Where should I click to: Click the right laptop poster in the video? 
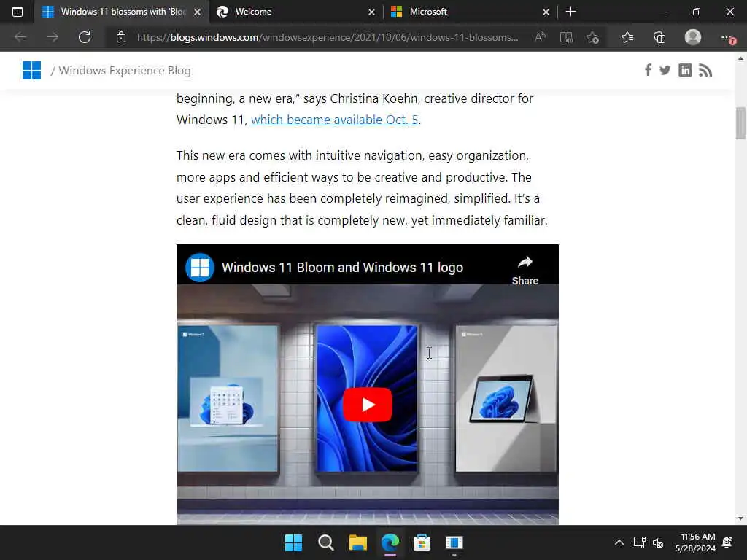coord(506,399)
